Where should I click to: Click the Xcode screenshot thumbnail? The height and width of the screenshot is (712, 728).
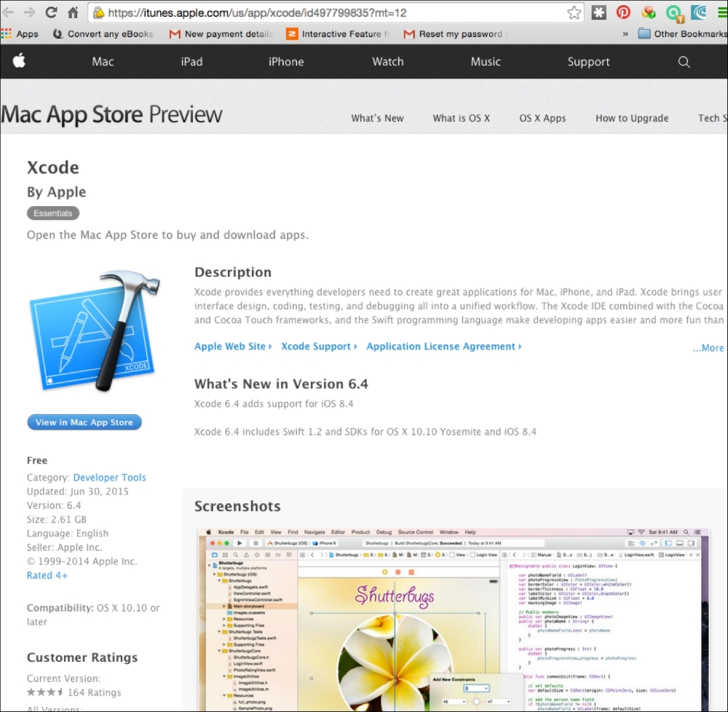click(x=453, y=619)
